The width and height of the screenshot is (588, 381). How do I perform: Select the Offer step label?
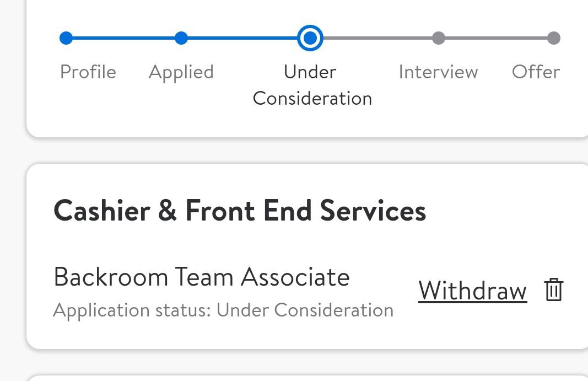(536, 72)
